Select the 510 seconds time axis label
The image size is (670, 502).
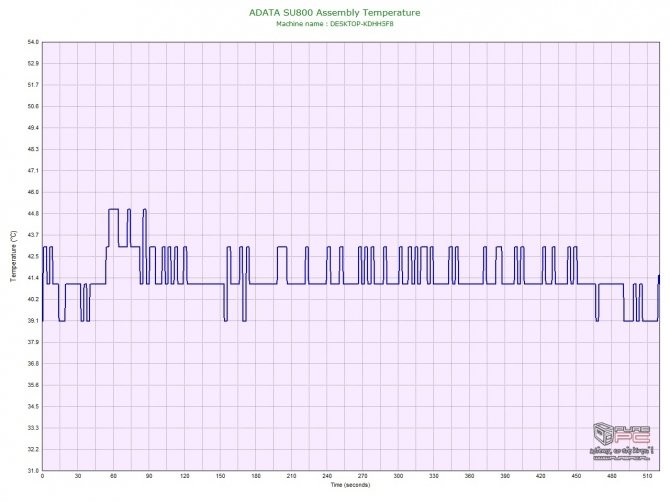click(x=647, y=476)
